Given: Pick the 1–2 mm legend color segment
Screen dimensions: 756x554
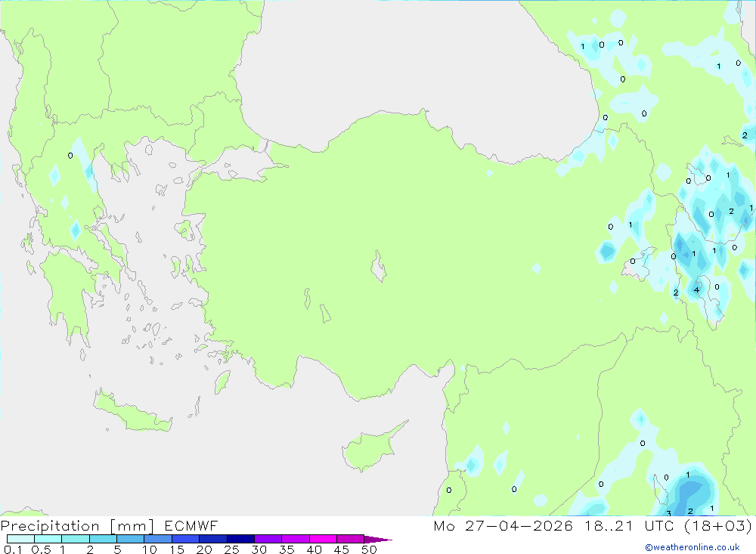Looking at the screenshot, I should point(75,539).
